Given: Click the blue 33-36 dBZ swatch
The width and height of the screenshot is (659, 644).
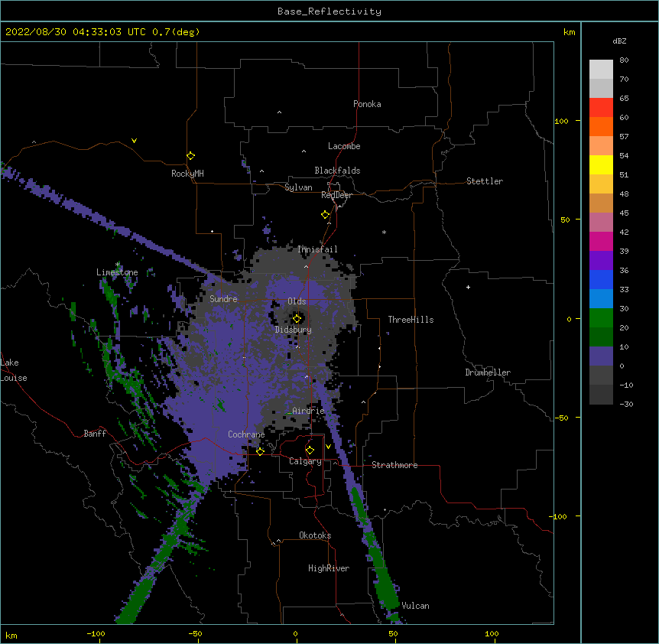Looking at the screenshot, I should point(601,279).
